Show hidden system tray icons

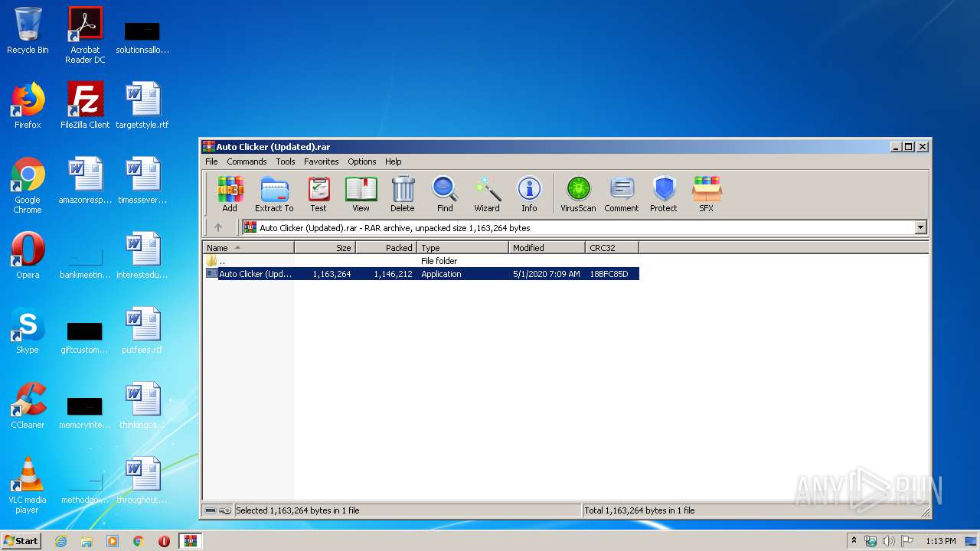tap(854, 541)
